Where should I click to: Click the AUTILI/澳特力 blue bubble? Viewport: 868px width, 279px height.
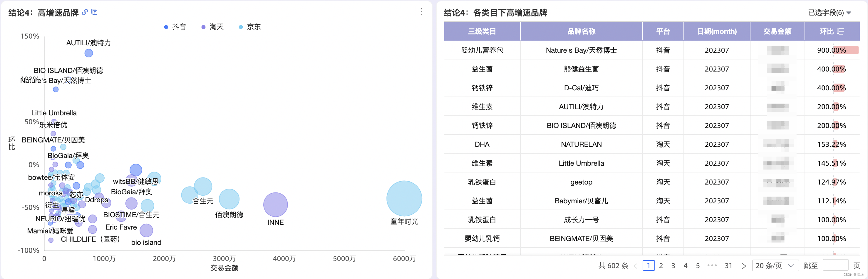pos(89,53)
